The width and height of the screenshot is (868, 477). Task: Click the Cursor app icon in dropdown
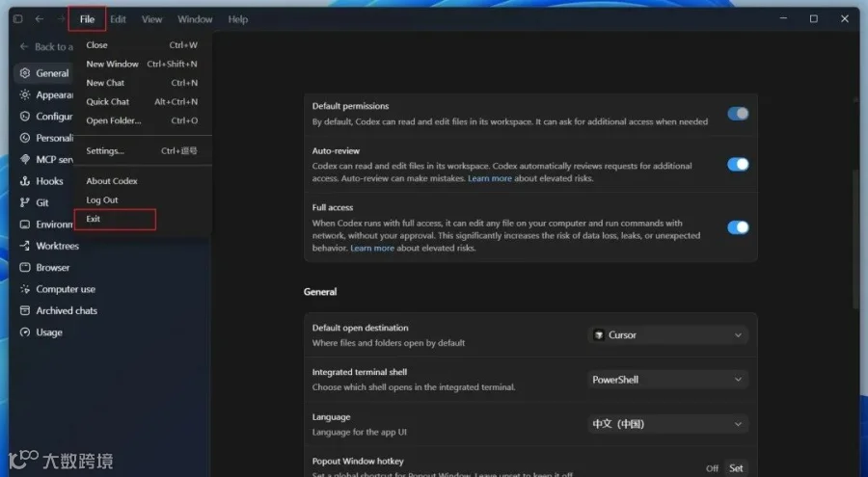(x=598, y=334)
